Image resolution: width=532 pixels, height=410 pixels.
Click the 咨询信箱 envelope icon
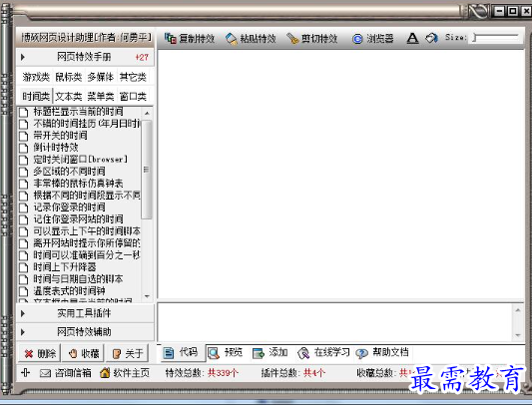click(x=45, y=374)
